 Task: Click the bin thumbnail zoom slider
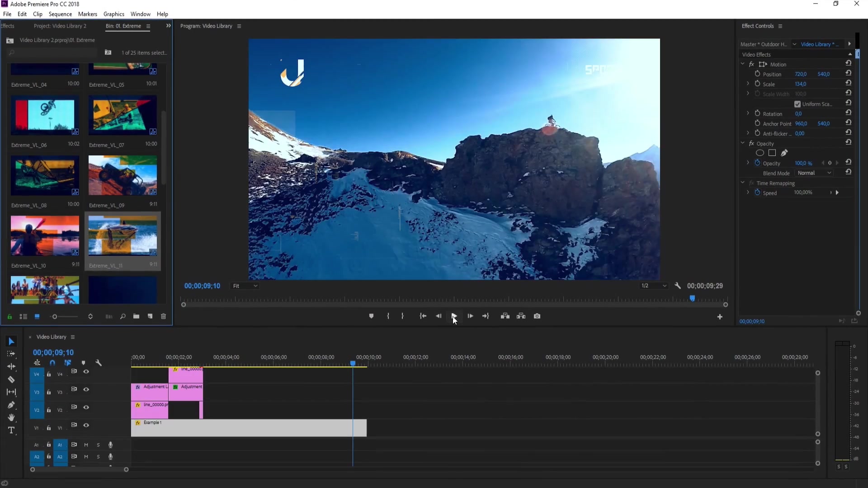pyautogui.click(x=55, y=317)
